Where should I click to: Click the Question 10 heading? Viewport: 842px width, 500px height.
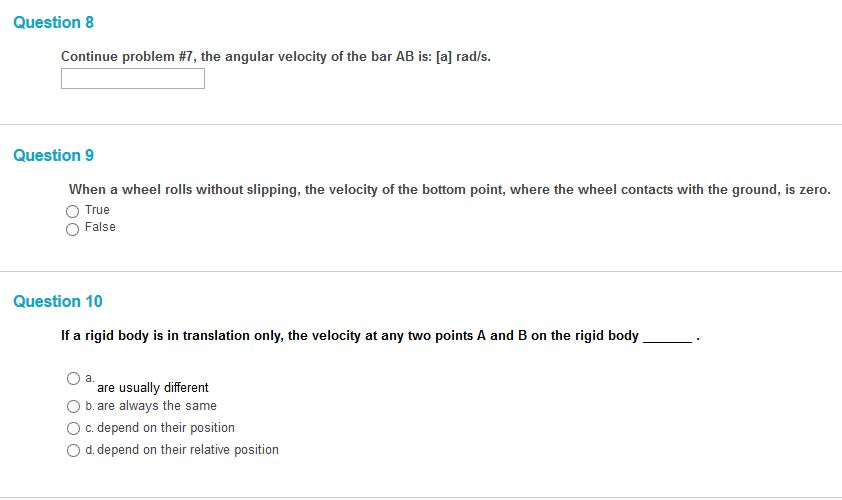pos(58,301)
